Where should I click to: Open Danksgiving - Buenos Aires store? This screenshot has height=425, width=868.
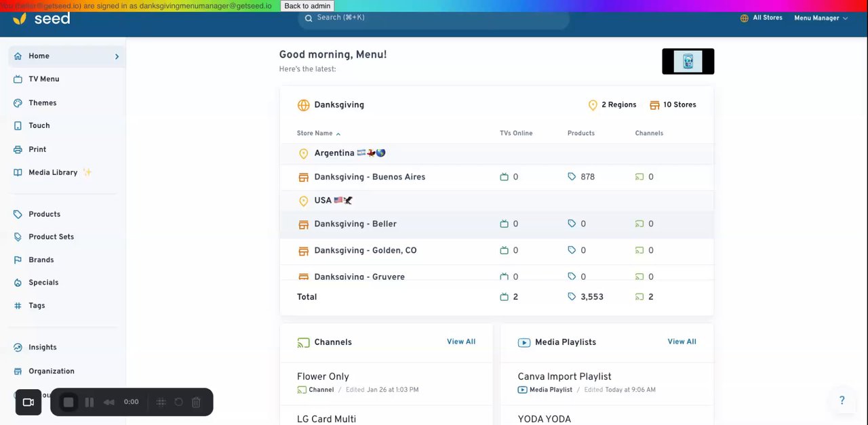coord(496,178)
